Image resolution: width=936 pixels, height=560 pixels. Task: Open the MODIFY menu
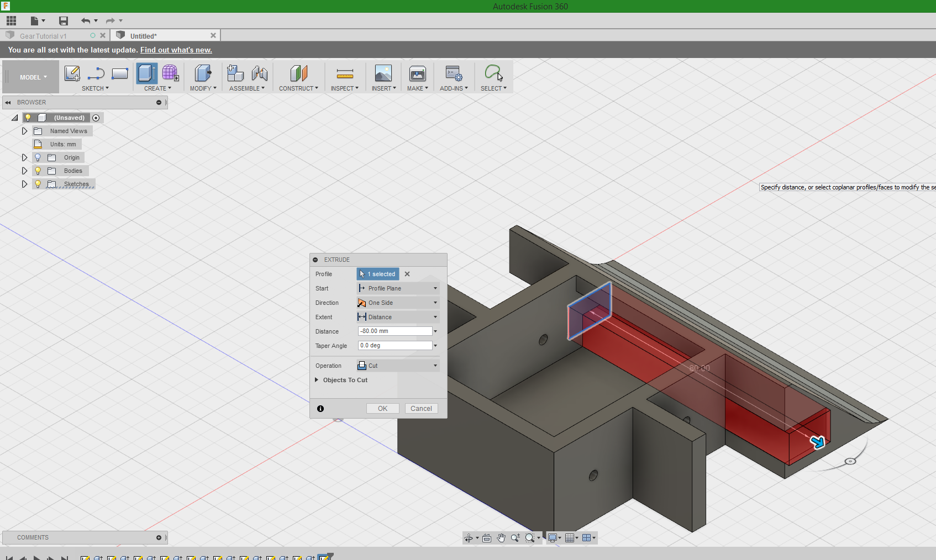click(x=203, y=88)
